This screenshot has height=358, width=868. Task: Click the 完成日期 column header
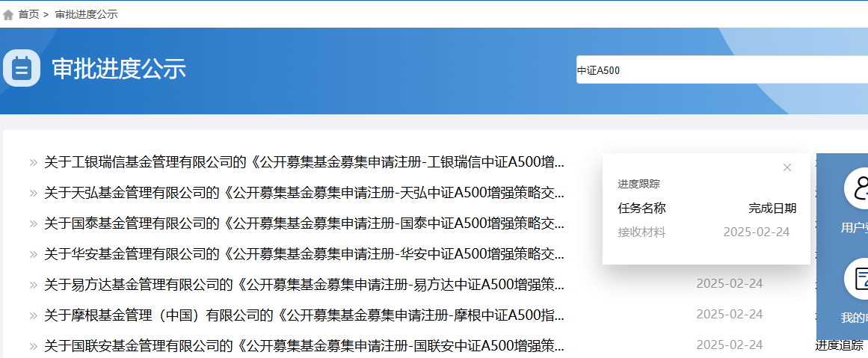[772, 208]
